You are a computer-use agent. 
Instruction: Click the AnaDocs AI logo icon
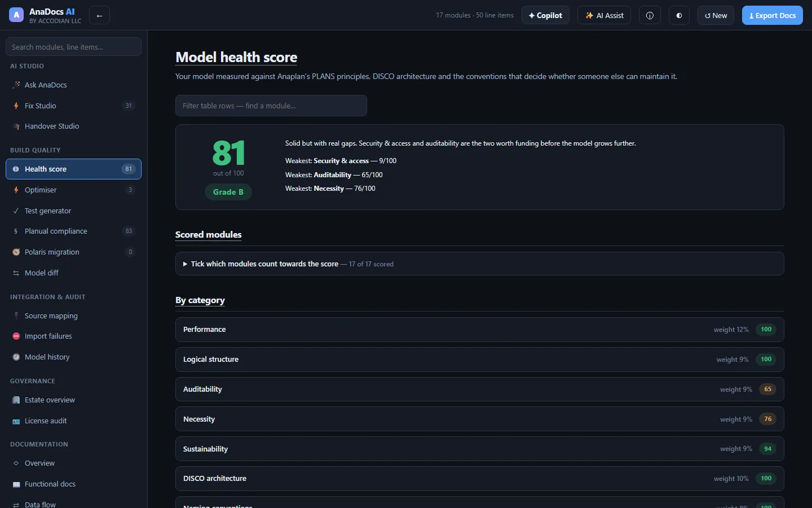(x=16, y=15)
